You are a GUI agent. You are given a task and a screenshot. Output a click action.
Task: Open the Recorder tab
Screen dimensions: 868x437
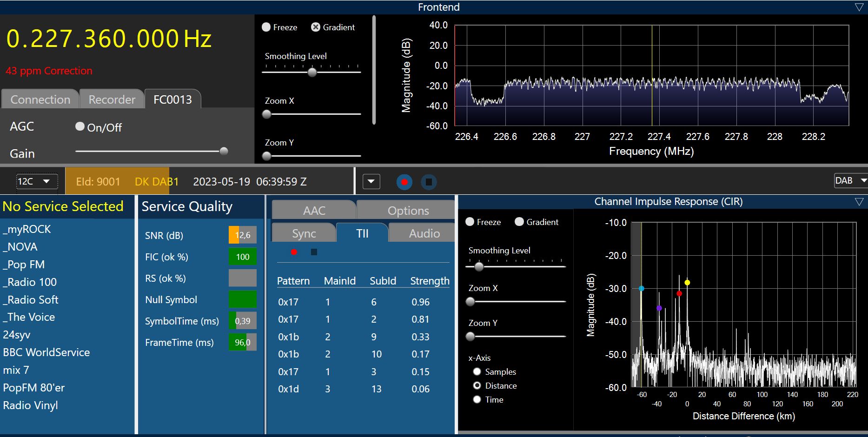112,99
